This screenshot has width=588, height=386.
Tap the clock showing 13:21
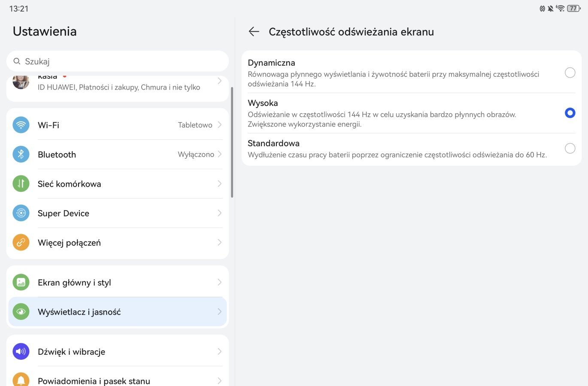(x=19, y=9)
